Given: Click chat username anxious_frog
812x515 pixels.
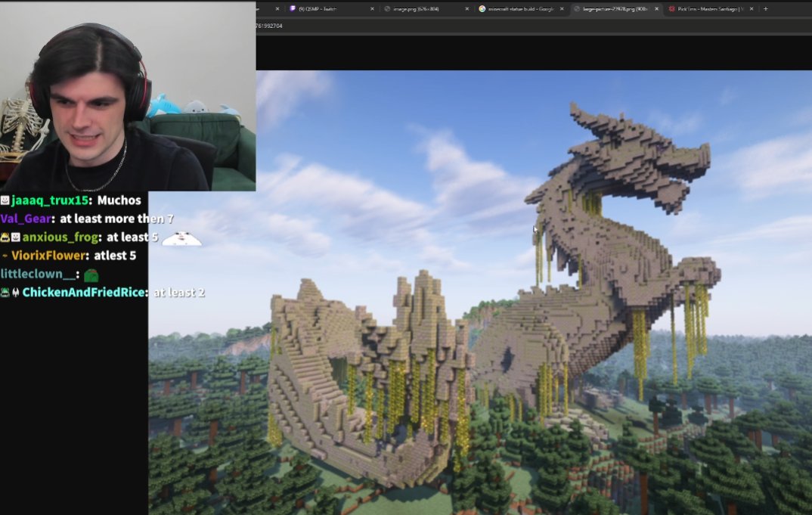Looking at the screenshot, I should click(62, 237).
